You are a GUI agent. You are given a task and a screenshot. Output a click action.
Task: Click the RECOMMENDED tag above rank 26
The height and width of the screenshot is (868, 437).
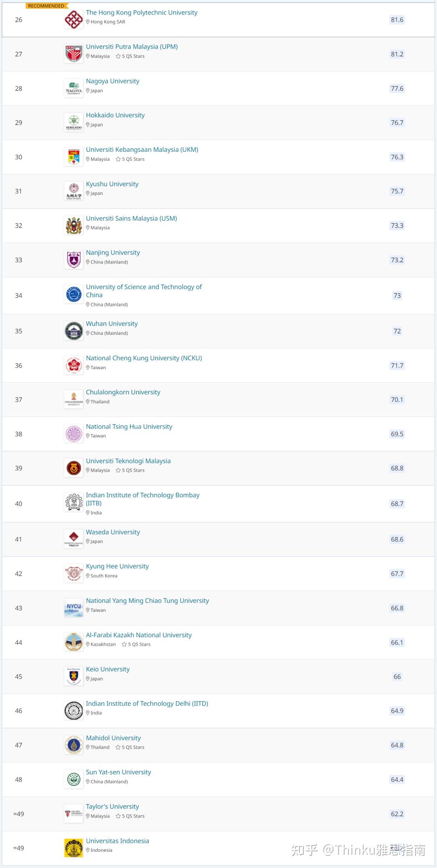pos(46,6)
